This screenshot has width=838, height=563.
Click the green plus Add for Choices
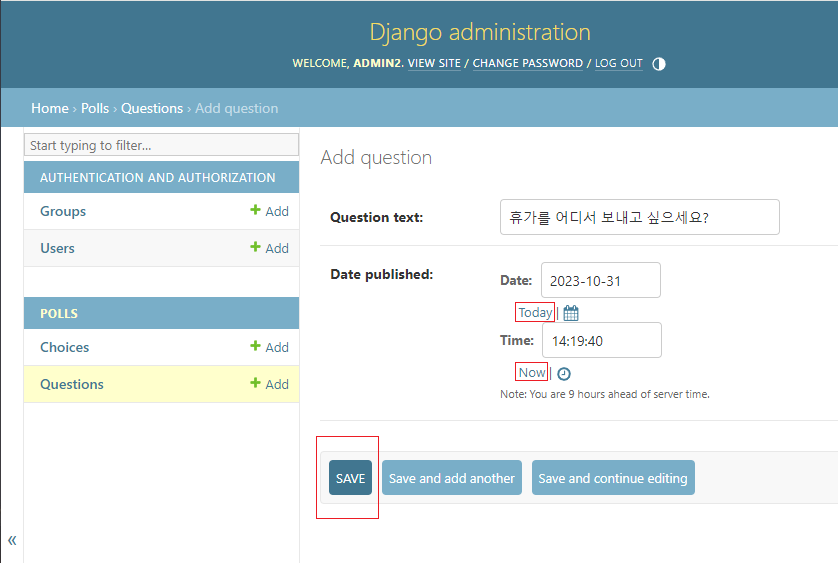point(269,347)
